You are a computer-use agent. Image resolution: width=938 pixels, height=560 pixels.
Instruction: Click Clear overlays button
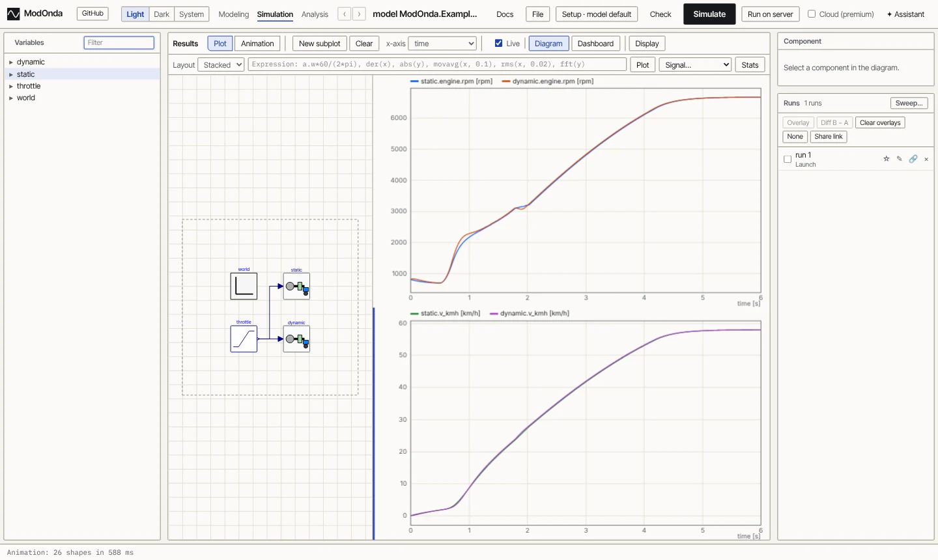880,122
